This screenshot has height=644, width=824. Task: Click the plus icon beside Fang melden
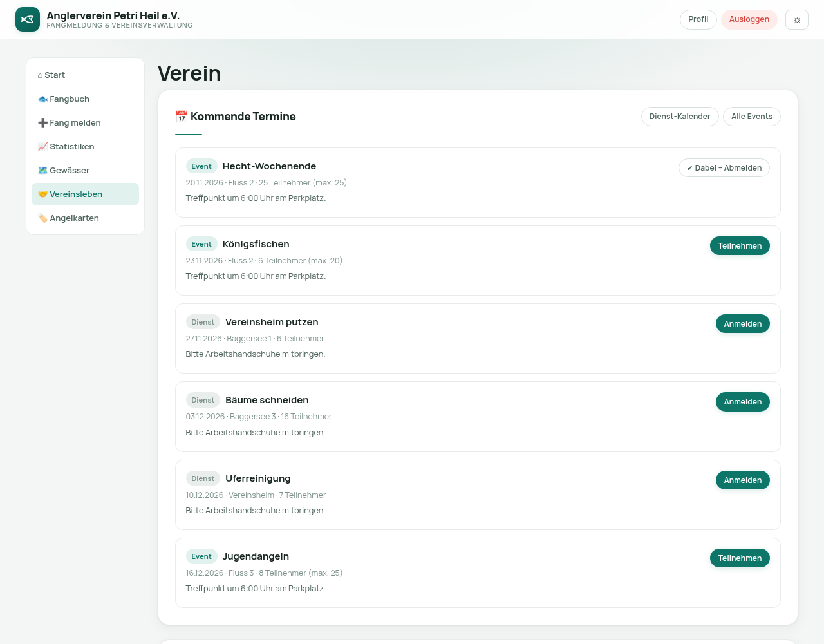[42, 123]
